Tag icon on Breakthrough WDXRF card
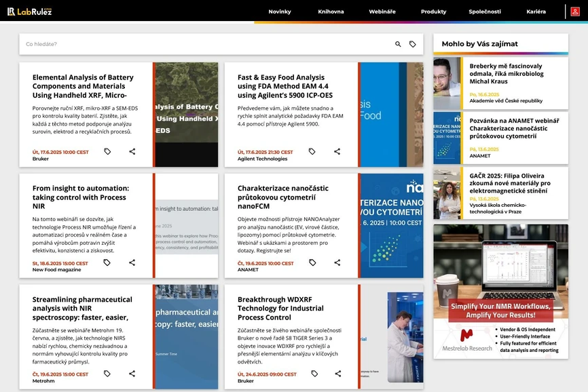The width and height of the screenshot is (588, 392). 314,373
